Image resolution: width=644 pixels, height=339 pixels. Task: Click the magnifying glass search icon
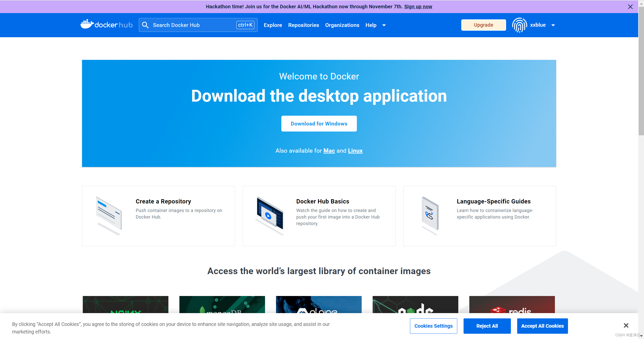click(x=145, y=25)
